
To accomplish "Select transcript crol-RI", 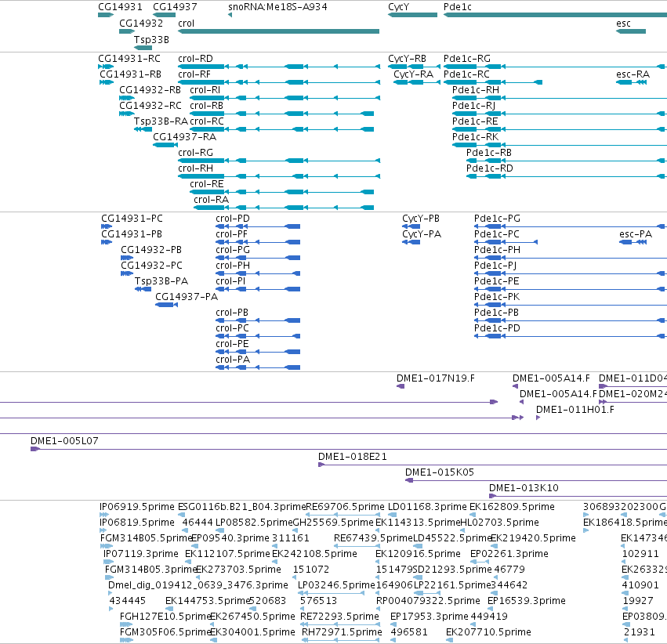I will coord(285,98).
